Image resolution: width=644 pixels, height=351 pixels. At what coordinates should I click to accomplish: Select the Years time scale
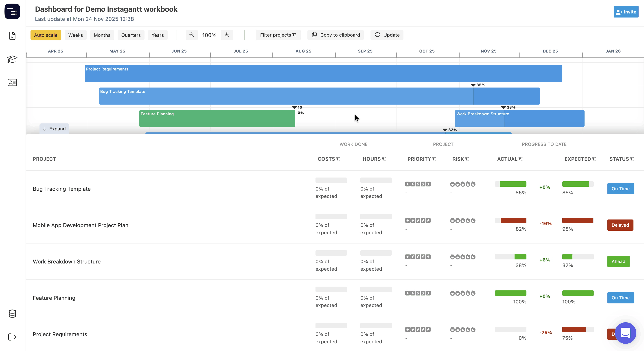pyautogui.click(x=158, y=35)
